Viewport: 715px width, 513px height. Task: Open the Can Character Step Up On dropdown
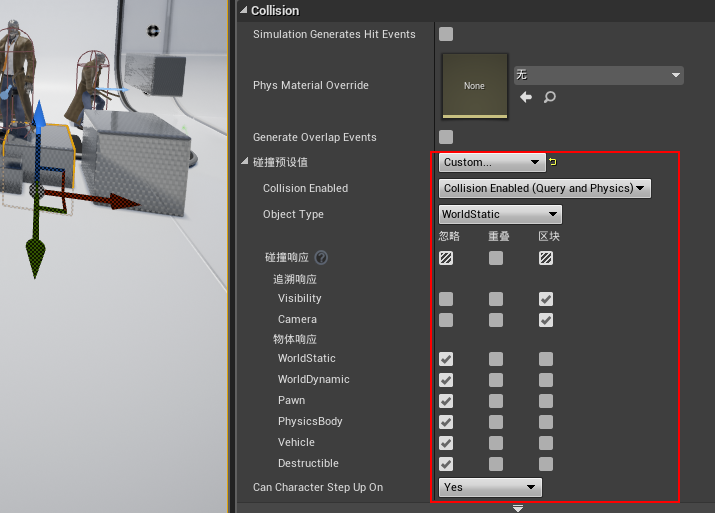click(490, 487)
